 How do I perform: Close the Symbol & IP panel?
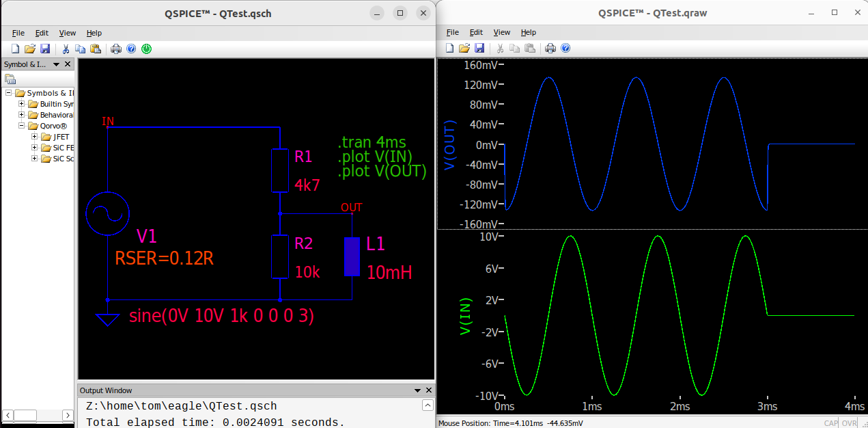click(68, 64)
